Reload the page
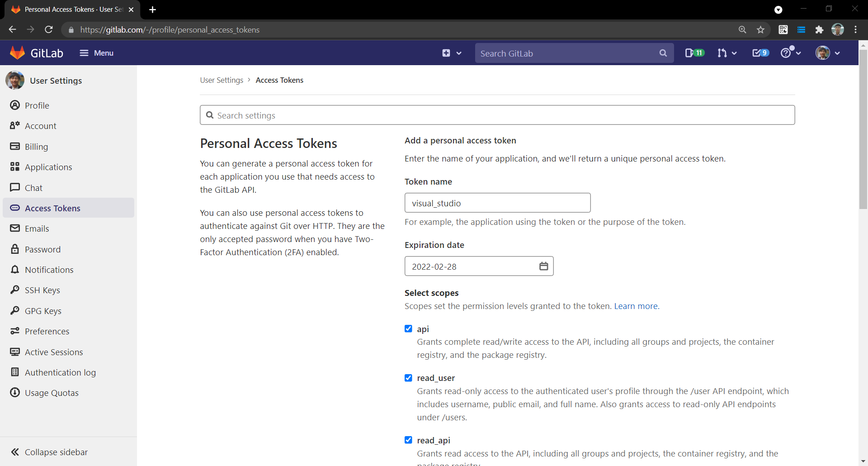 coord(49,29)
